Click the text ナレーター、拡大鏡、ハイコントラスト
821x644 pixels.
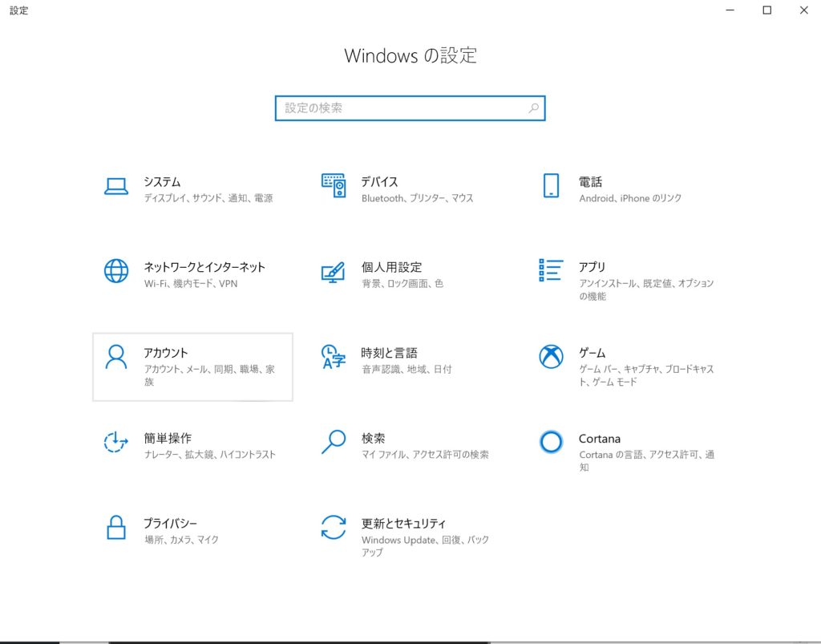point(210,454)
